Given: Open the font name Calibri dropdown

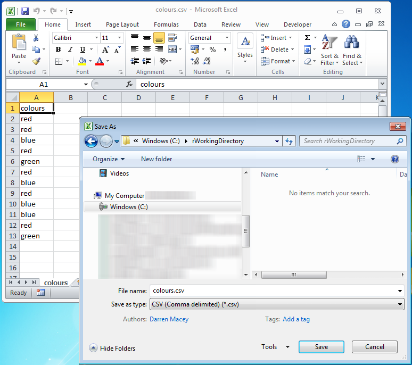Looking at the screenshot, I should (x=96, y=38).
